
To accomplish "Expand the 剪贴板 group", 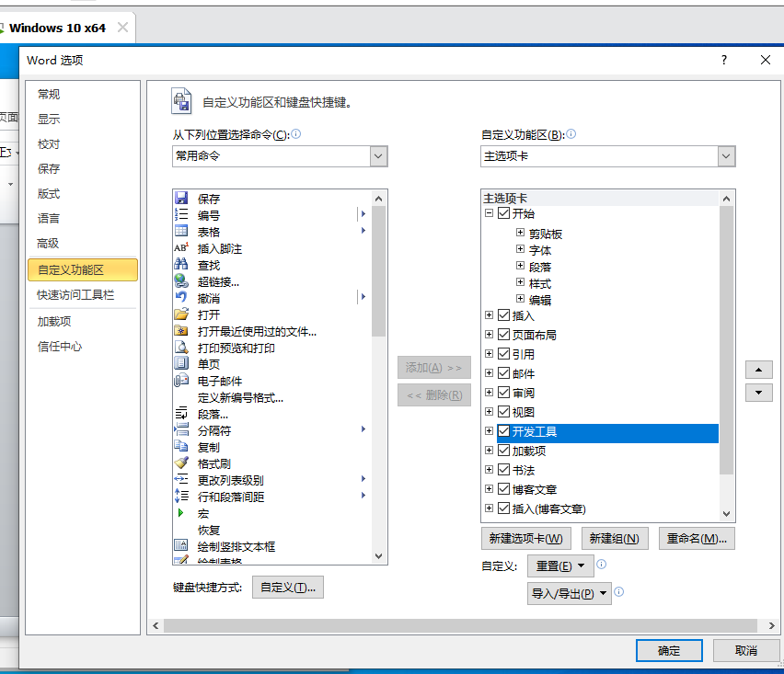I will click(x=520, y=233).
